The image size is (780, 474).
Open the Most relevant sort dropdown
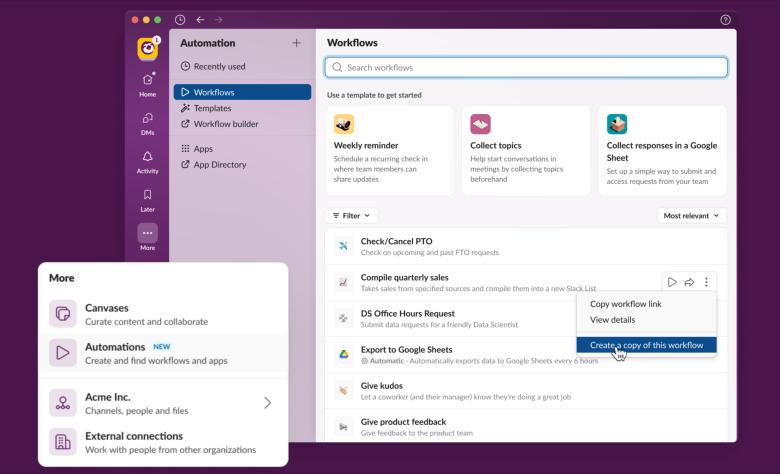coord(691,215)
